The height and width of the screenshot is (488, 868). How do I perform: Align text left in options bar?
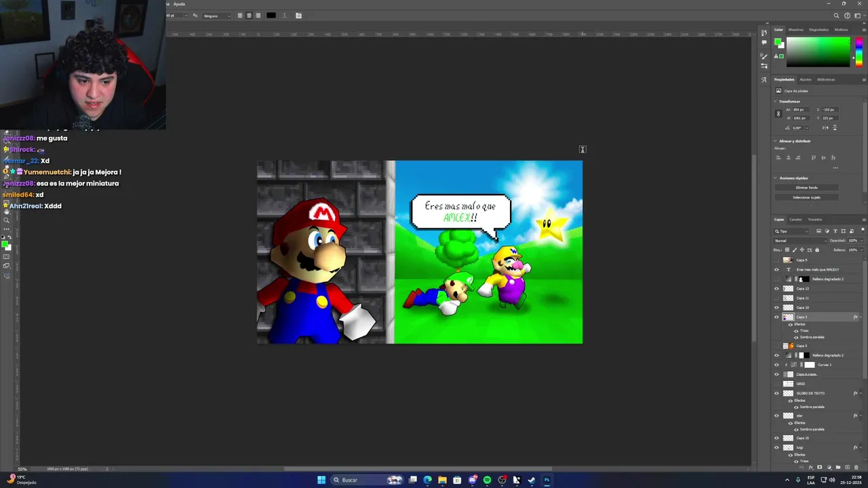[240, 15]
